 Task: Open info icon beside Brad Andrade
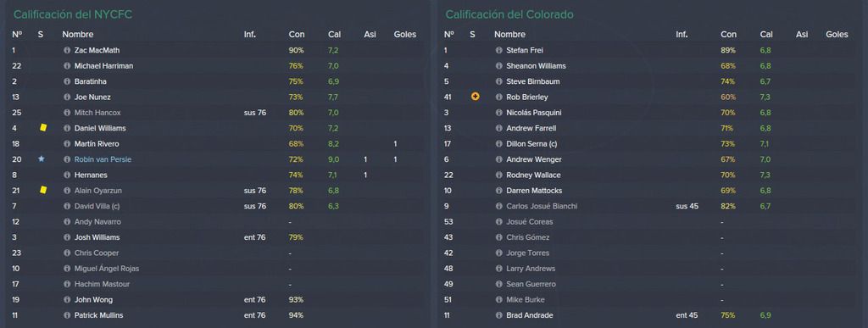click(498, 315)
